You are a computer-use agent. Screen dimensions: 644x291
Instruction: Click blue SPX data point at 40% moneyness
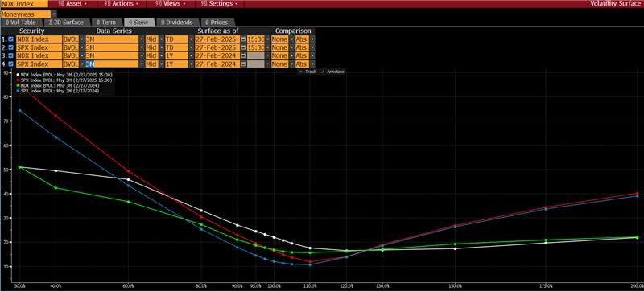click(x=56, y=137)
